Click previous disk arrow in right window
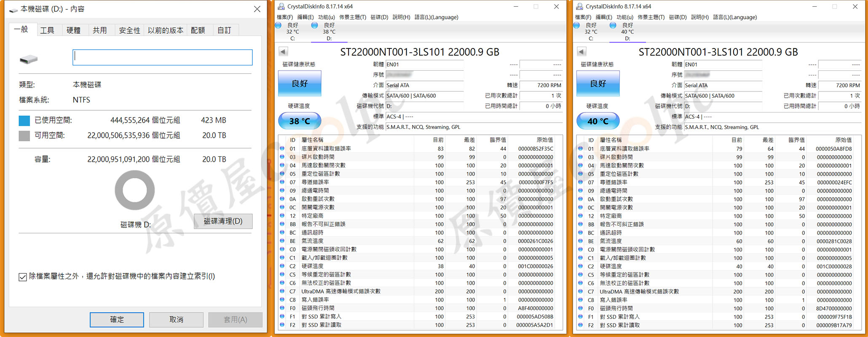The image size is (868, 337). coord(581,52)
